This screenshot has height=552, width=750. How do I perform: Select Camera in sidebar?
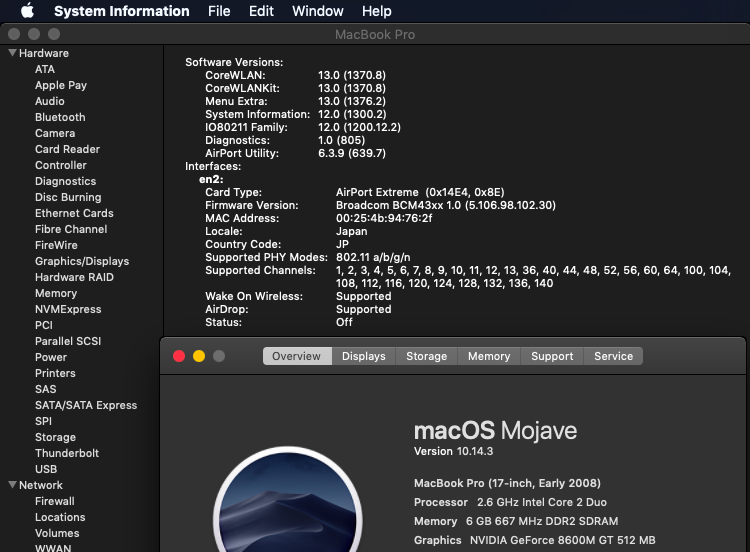click(55, 133)
